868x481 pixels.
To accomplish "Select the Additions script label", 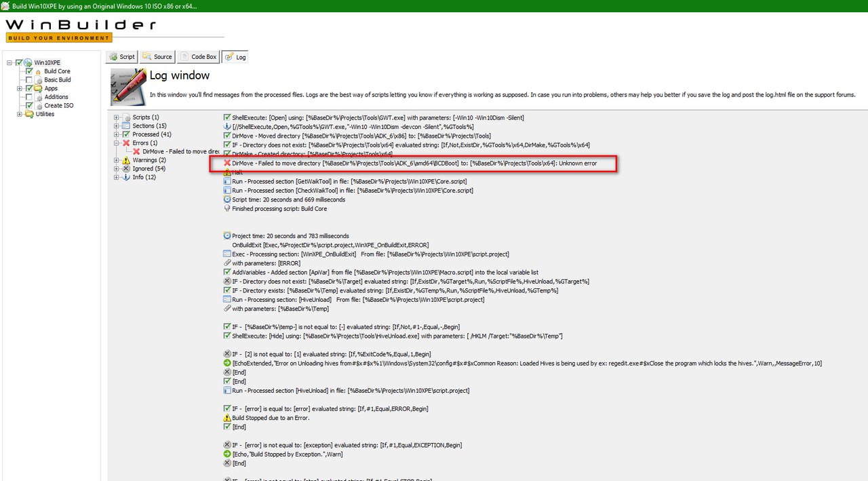I will (56, 97).
